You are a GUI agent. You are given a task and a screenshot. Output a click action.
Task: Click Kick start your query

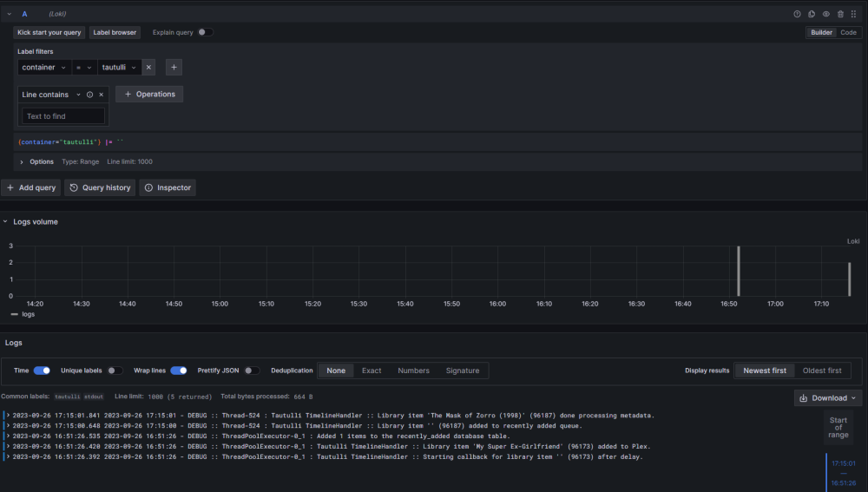click(49, 32)
